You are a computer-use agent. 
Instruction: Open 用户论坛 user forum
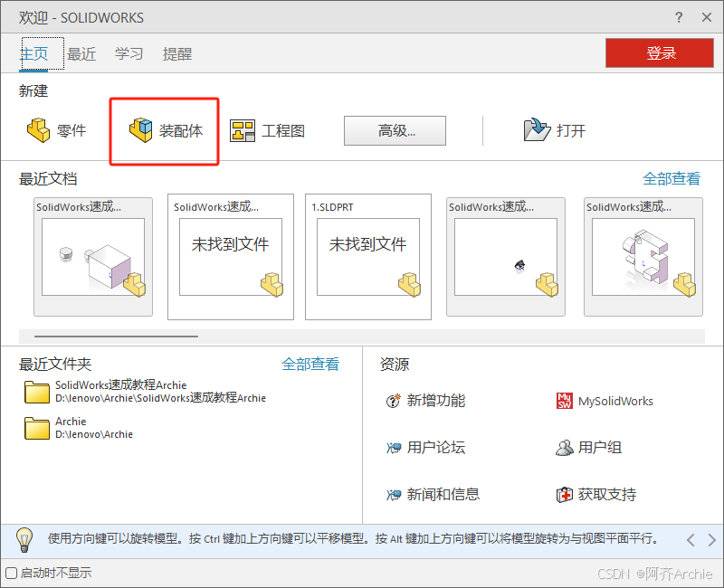(425, 447)
